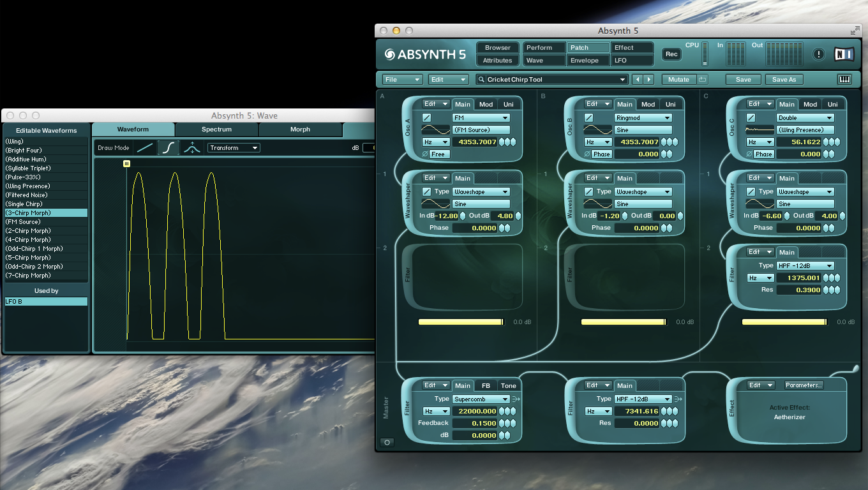The image size is (868, 490).
Task: Click Osc A frequency field 4353.7007
Action: pos(475,142)
